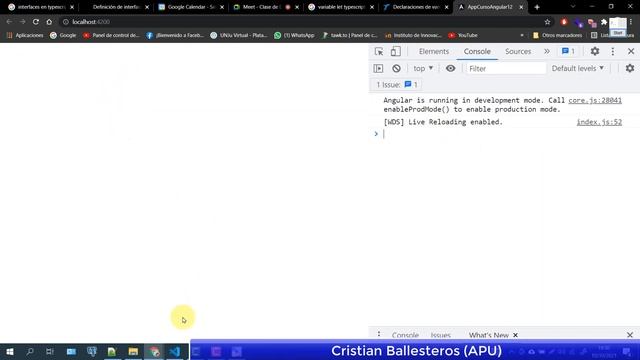Open the Aplicaciones bookmarks shortcut
The image size is (640, 360).
[x=25, y=36]
